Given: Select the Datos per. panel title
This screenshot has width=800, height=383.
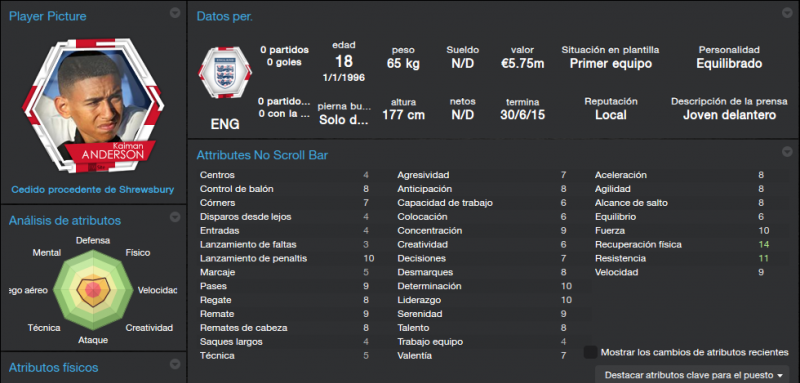Looking at the screenshot, I should 224,16.
